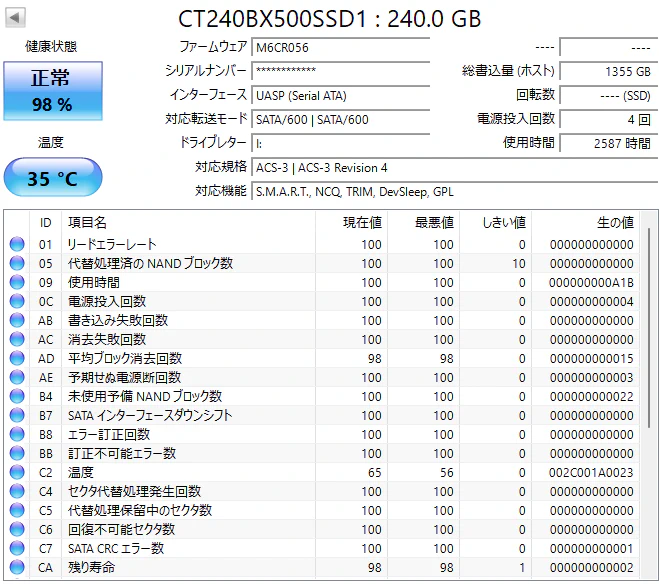Click status icon for 平均ブロック消去回数
Image resolution: width=659 pixels, height=584 pixels.
pos(17,358)
